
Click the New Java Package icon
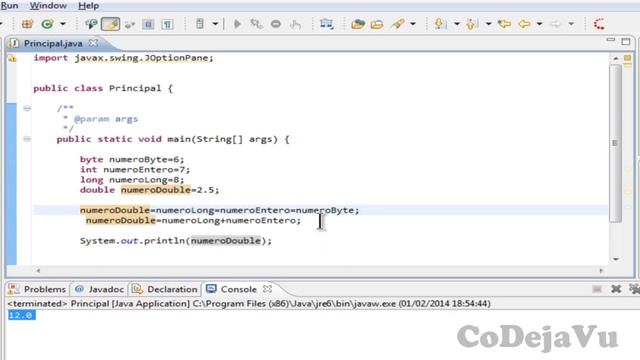tap(27, 24)
